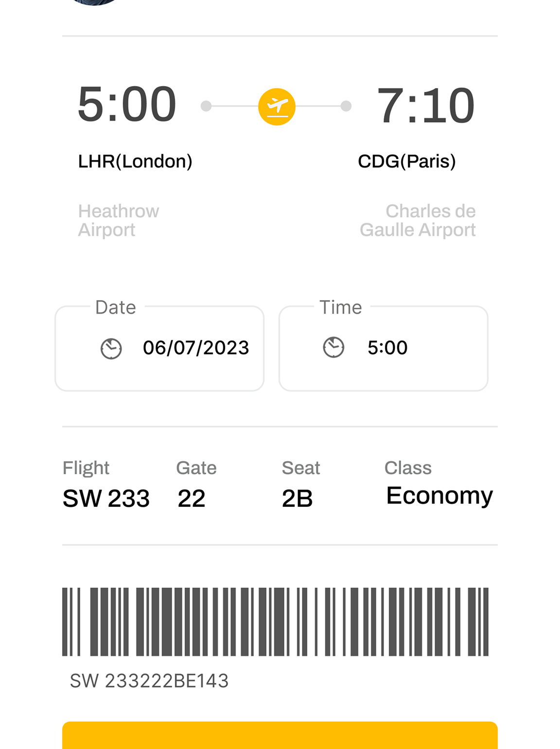Screen dimensions: 560x749
Task: Tap the gate number 22
Action: [192, 499]
